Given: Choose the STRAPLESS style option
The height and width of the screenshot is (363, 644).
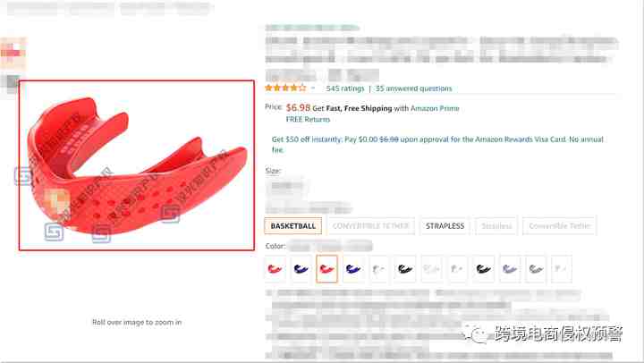Looking at the screenshot, I should (445, 226).
